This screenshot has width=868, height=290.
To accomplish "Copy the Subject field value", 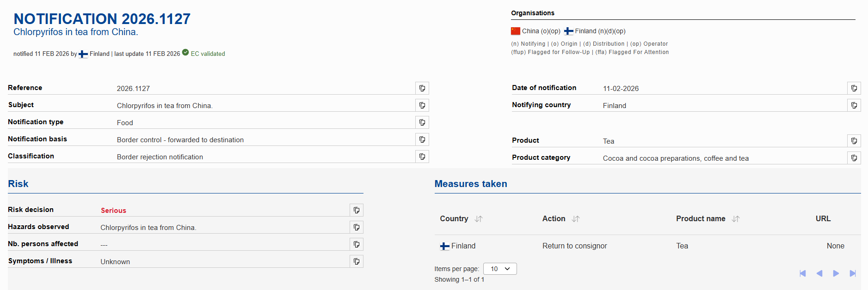I will coord(422,105).
